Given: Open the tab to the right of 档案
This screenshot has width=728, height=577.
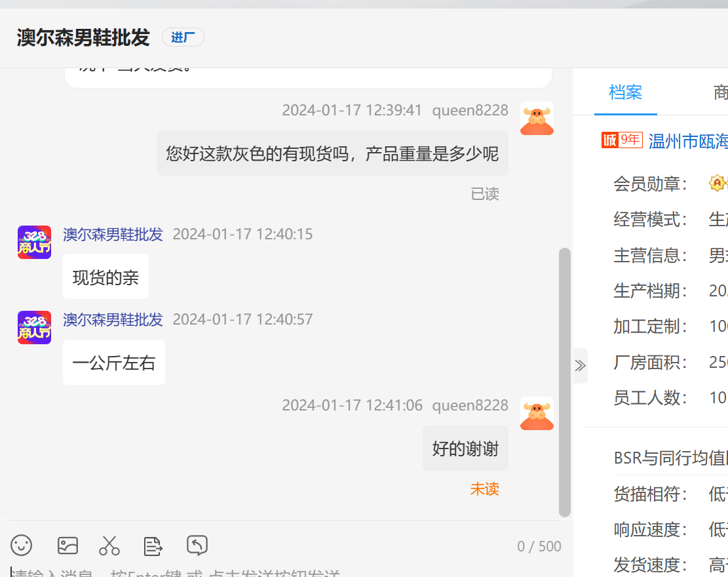Looking at the screenshot, I should click(x=719, y=92).
